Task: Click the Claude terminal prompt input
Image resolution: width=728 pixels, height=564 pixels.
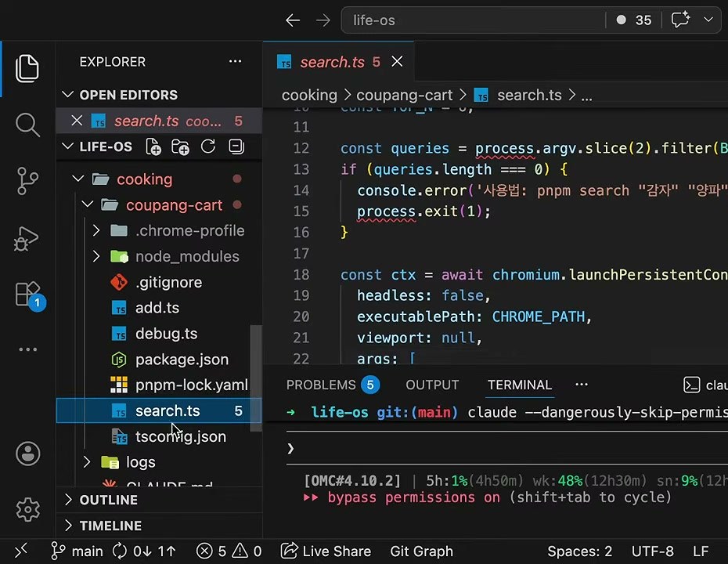Action: 506,448
